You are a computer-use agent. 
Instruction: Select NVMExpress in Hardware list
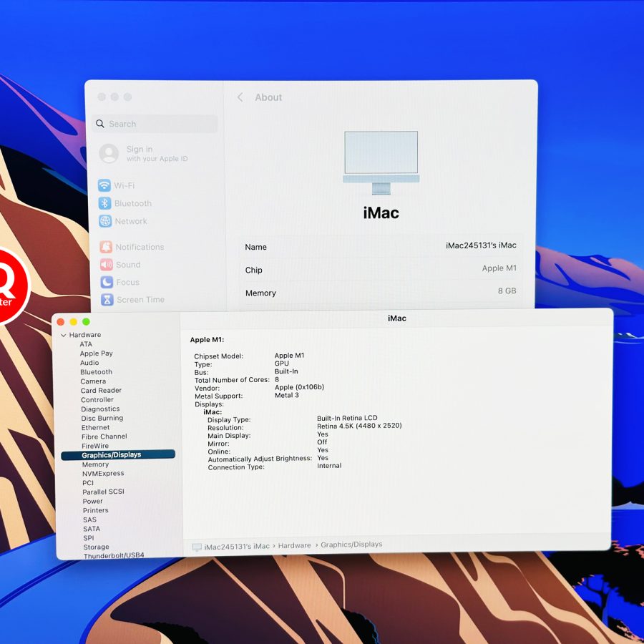click(x=103, y=474)
